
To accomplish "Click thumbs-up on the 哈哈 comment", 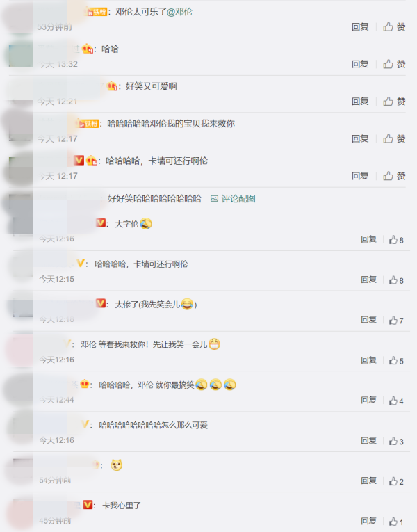I will [394, 64].
